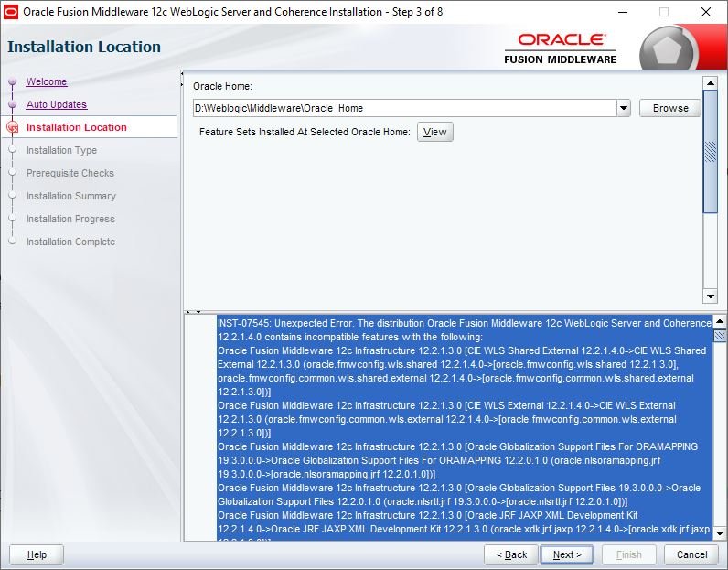This screenshot has width=728, height=570.
Task: Go to the Auto Updates step link
Action: pyautogui.click(x=57, y=104)
